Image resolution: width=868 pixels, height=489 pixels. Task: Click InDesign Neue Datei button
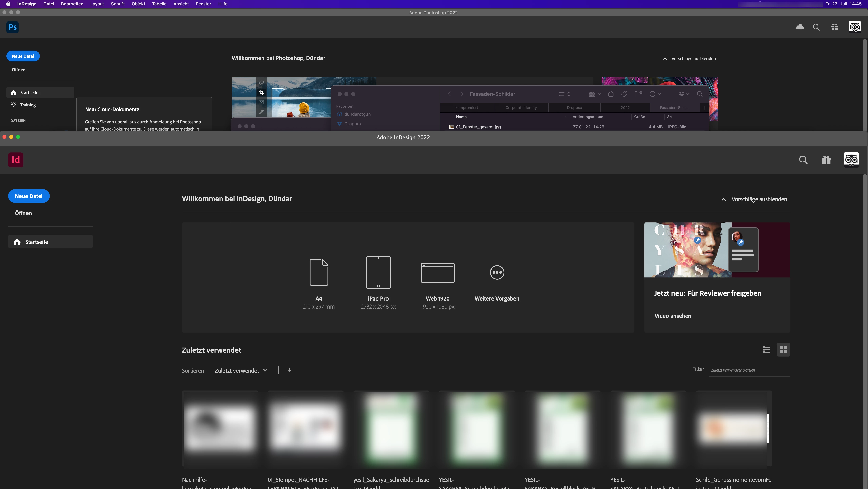click(29, 196)
